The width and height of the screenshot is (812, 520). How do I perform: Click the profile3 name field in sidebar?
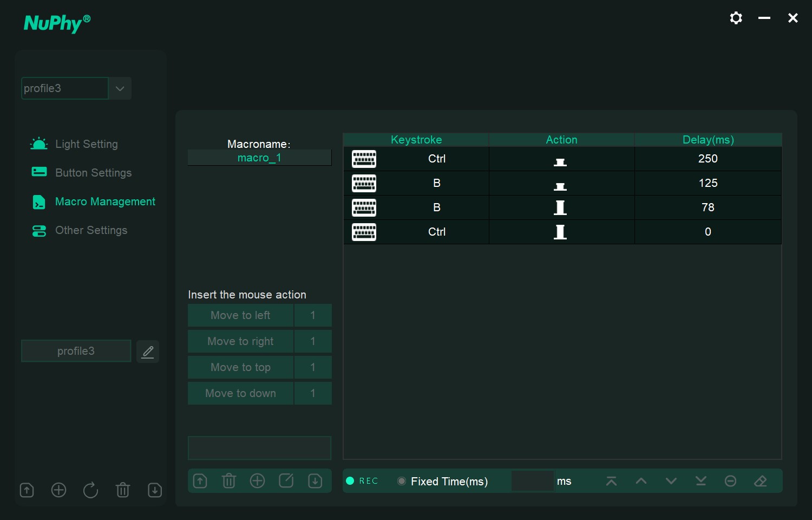click(x=76, y=351)
